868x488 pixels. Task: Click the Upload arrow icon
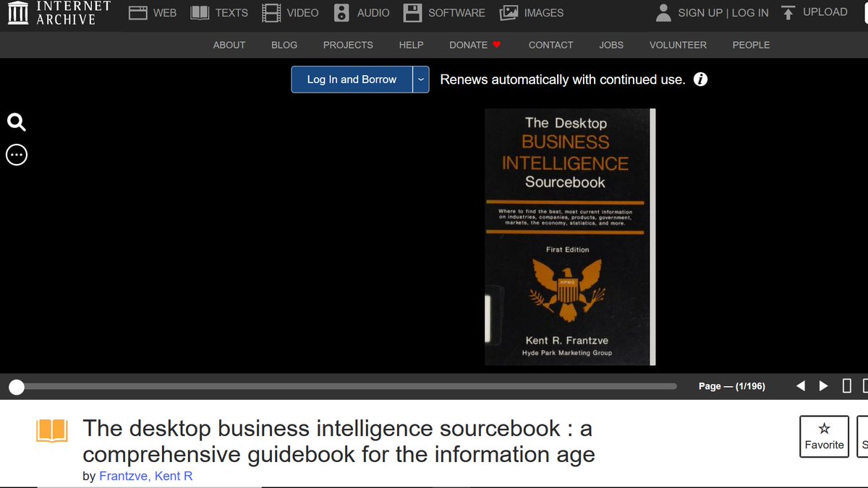788,12
